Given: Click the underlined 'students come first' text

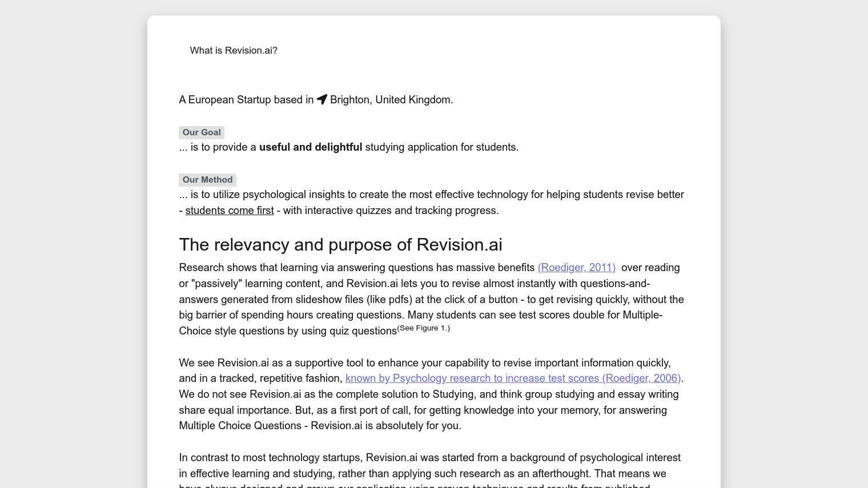Looking at the screenshot, I should [230, 211].
